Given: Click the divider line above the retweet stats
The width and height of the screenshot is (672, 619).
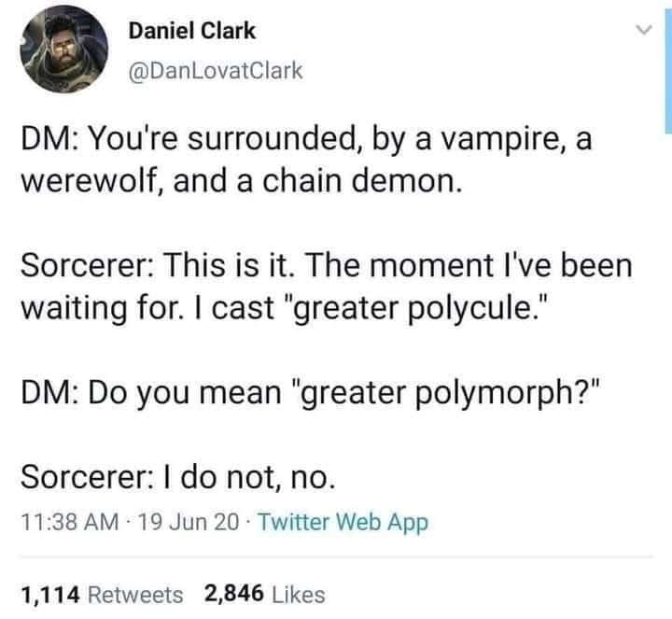Looking at the screenshot, I should (x=336, y=556).
